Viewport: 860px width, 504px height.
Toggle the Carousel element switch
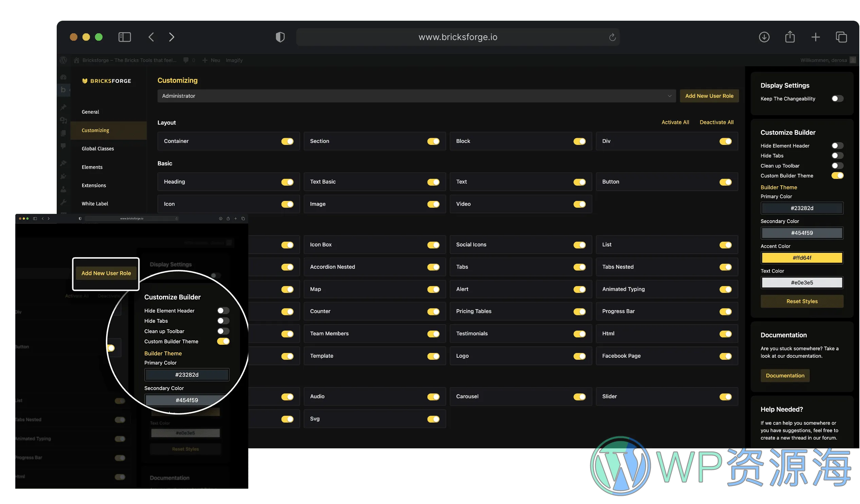[580, 397]
